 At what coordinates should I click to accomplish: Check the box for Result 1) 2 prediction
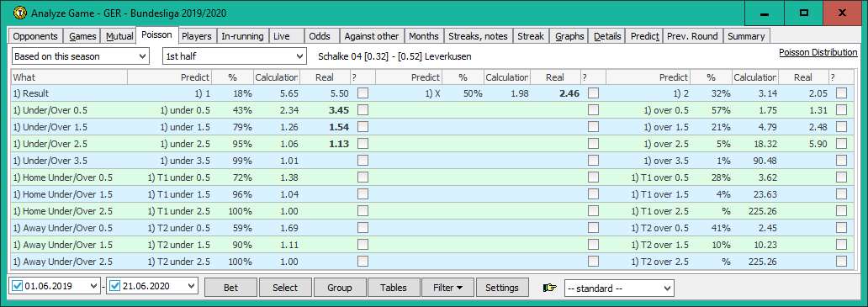(841, 93)
